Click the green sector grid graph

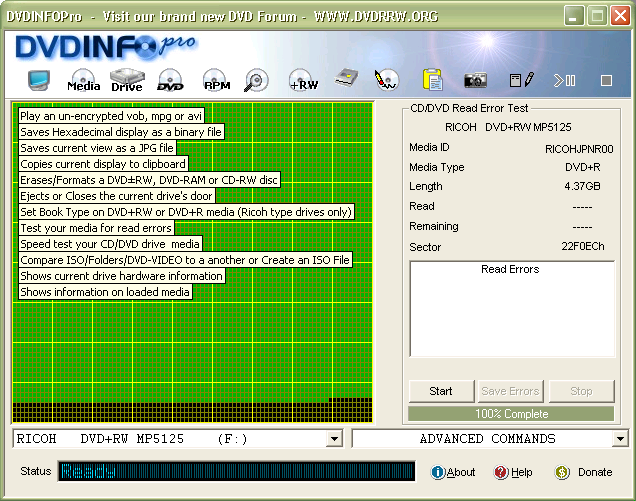click(x=192, y=262)
